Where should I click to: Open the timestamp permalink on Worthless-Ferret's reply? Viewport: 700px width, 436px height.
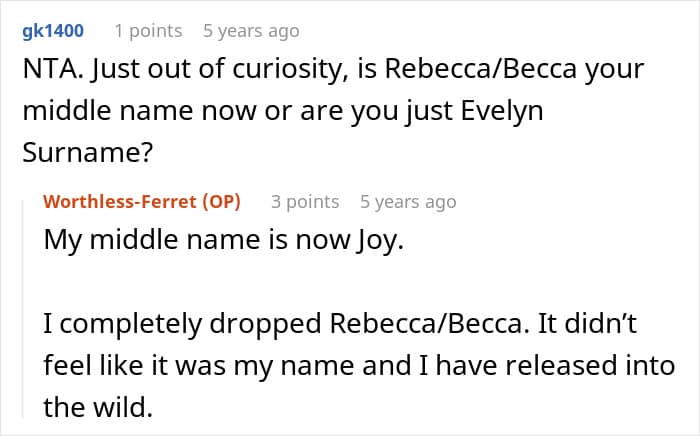[x=408, y=202]
